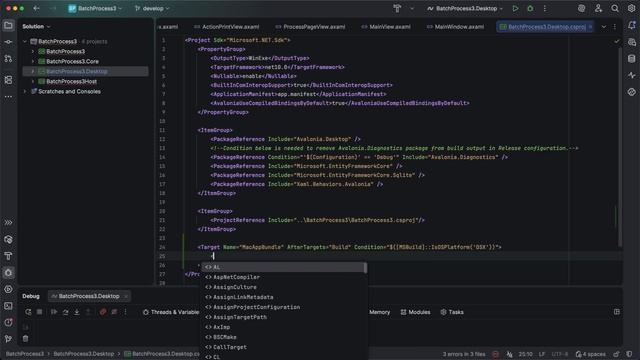Image resolution: width=640 pixels, height=360 pixels.
Task: Open AI Chat tool window on right sidebar
Action: point(631,42)
